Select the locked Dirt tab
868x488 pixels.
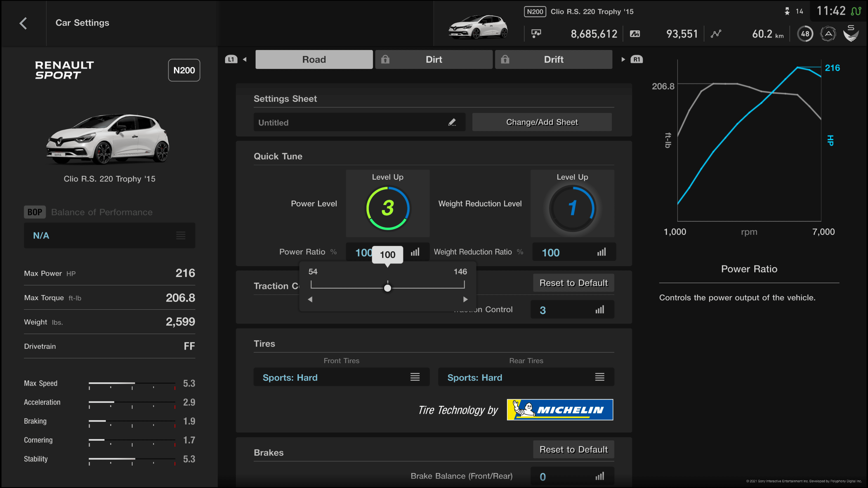pyautogui.click(x=434, y=60)
